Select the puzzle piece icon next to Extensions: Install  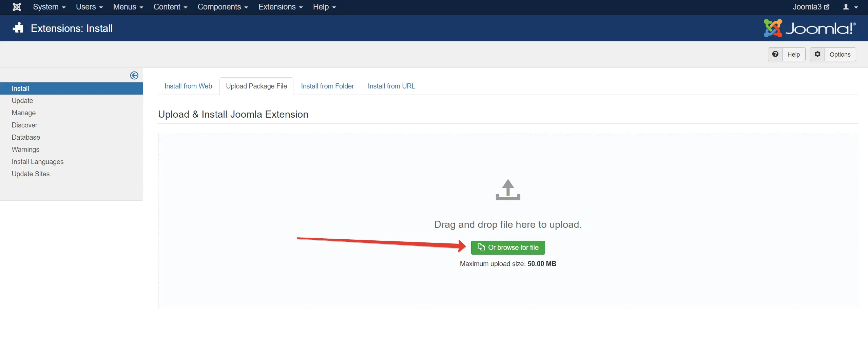tap(18, 28)
